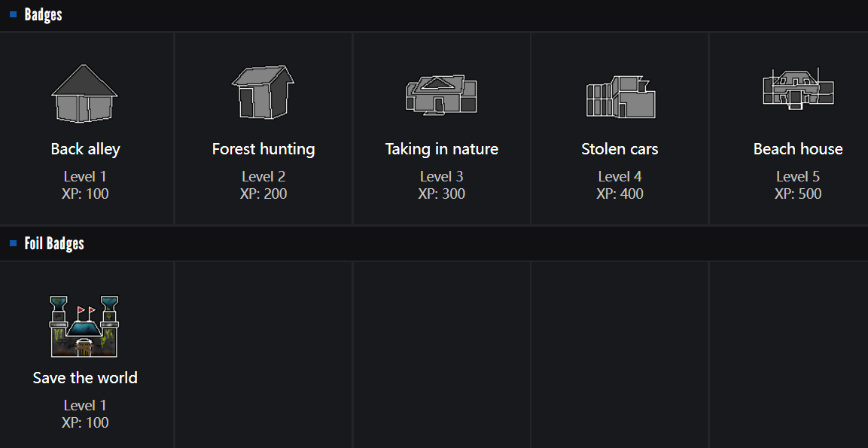The width and height of the screenshot is (868, 448).
Task: Click XP: 400 under Stolen cars
Action: click(620, 194)
